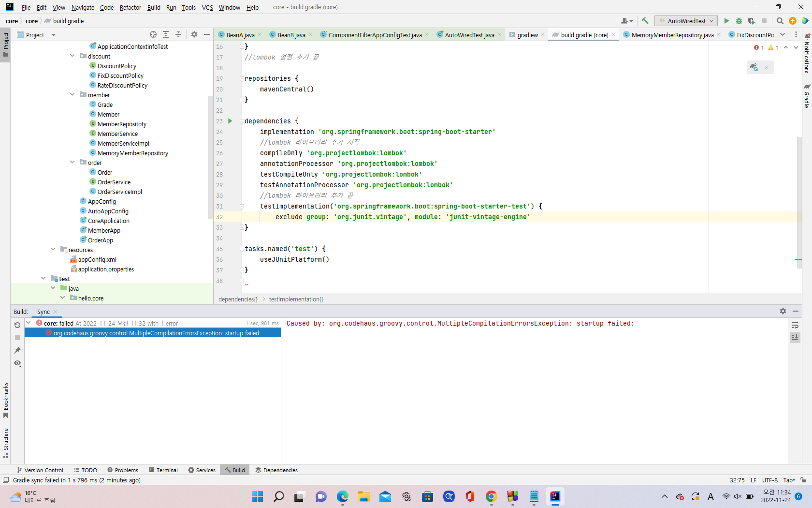
Task: Collapse the resources folder
Action: coord(53,249)
